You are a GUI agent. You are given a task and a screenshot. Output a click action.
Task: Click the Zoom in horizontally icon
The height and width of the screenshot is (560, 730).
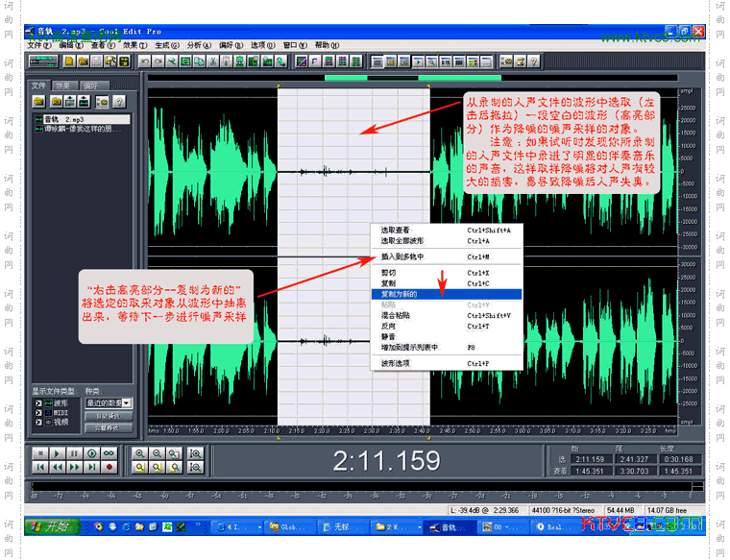[x=139, y=453]
